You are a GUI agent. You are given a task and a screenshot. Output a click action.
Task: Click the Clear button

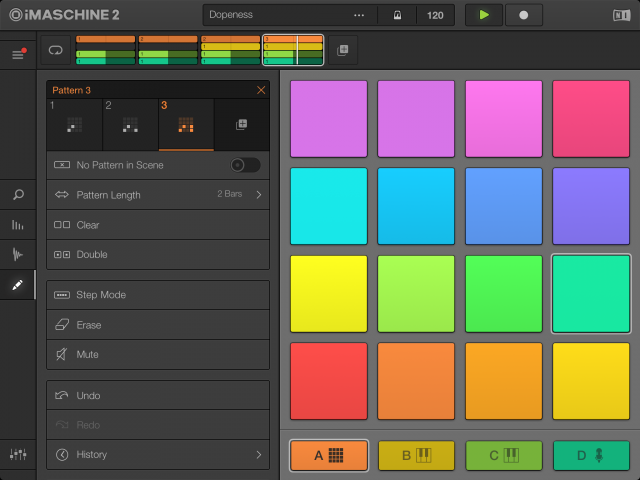(x=158, y=225)
